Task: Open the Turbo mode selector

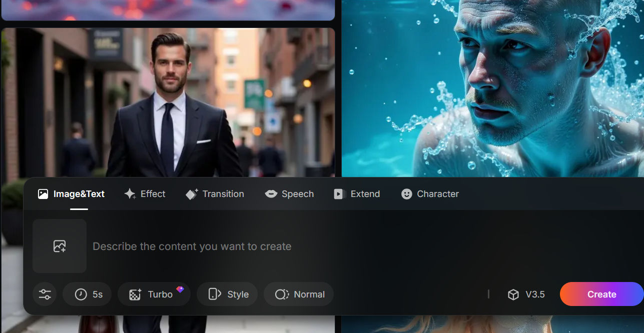Action: pyautogui.click(x=154, y=294)
